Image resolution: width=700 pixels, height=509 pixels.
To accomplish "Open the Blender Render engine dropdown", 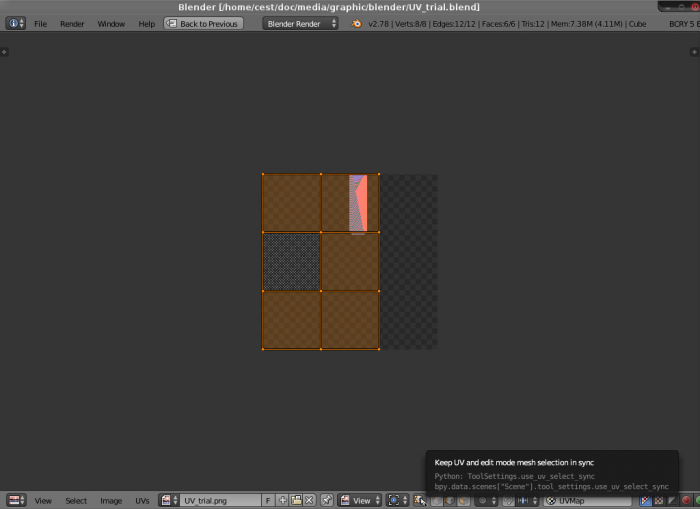I will (x=301, y=23).
